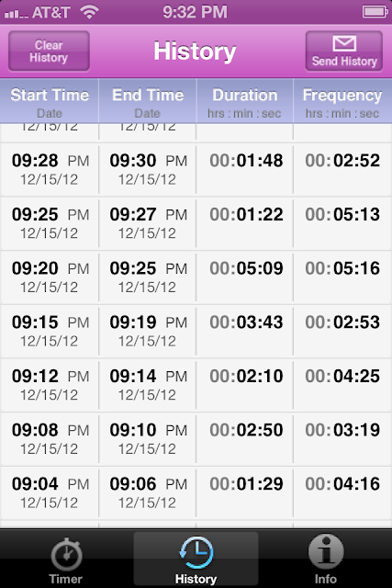
Task: Select the Frequency column header
Action: tap(342, 101)
